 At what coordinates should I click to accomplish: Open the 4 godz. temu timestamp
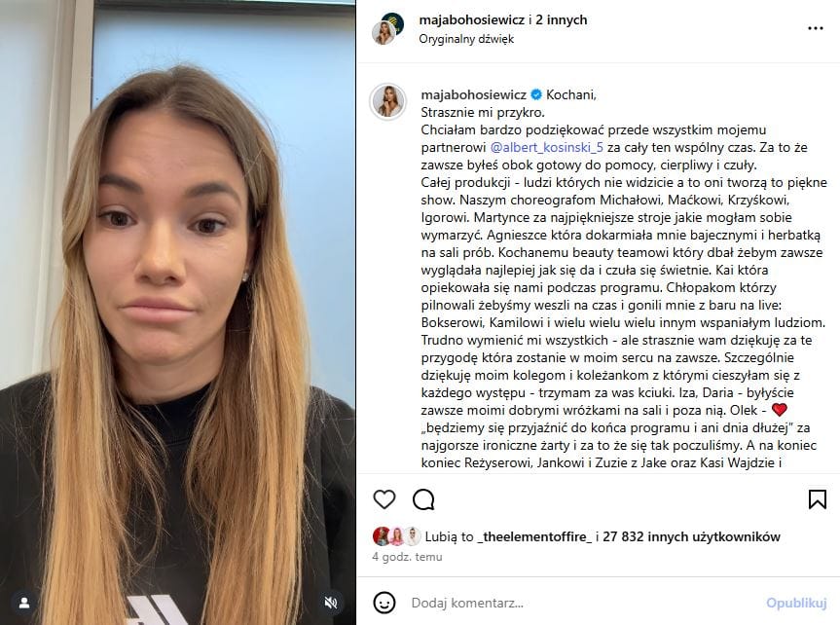407,557
